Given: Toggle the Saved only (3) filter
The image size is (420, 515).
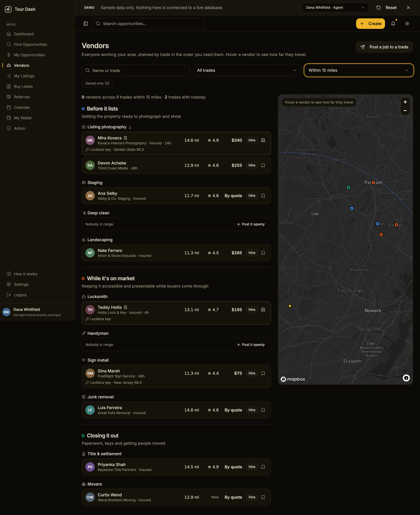Looking at the screenshot, I should click(97, 83).
